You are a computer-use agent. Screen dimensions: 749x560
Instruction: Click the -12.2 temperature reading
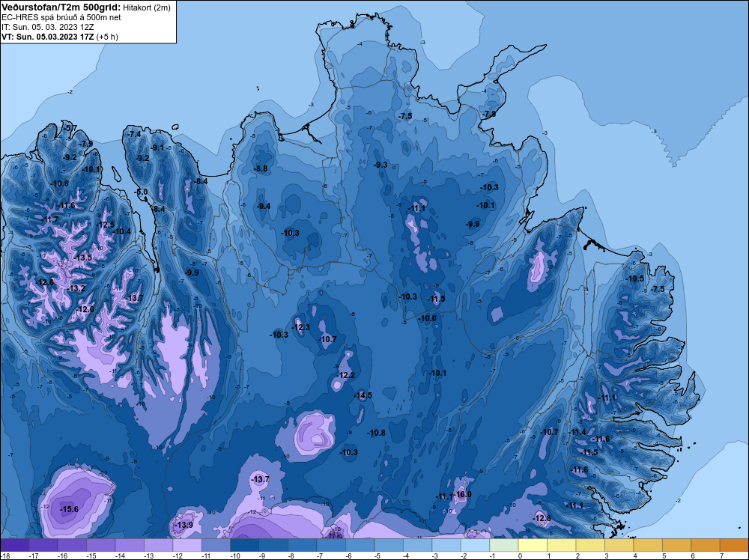coord(346,375)
